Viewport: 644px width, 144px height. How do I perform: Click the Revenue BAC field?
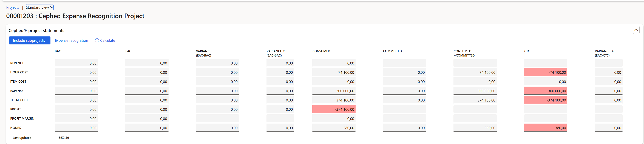click(76, 63)
